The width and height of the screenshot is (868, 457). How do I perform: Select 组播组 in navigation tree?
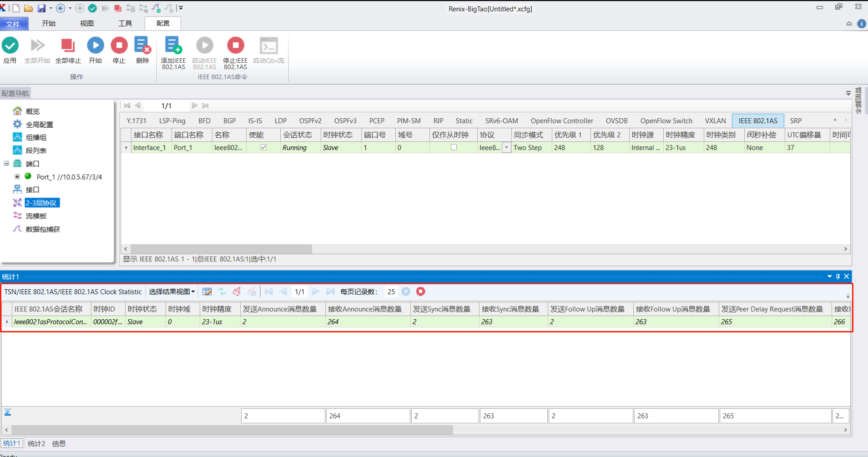point(36,137)
